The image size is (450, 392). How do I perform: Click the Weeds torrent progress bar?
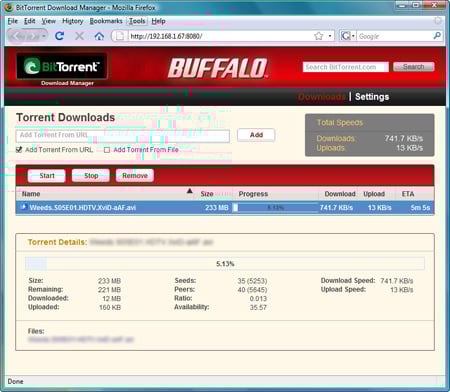point(275,208)
